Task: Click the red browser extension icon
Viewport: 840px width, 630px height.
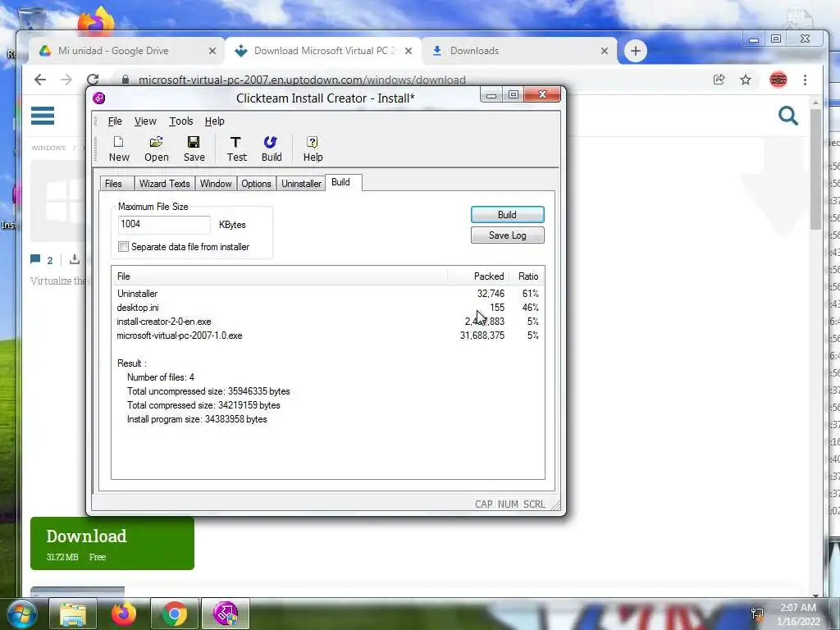Action: tap(778, 80)
